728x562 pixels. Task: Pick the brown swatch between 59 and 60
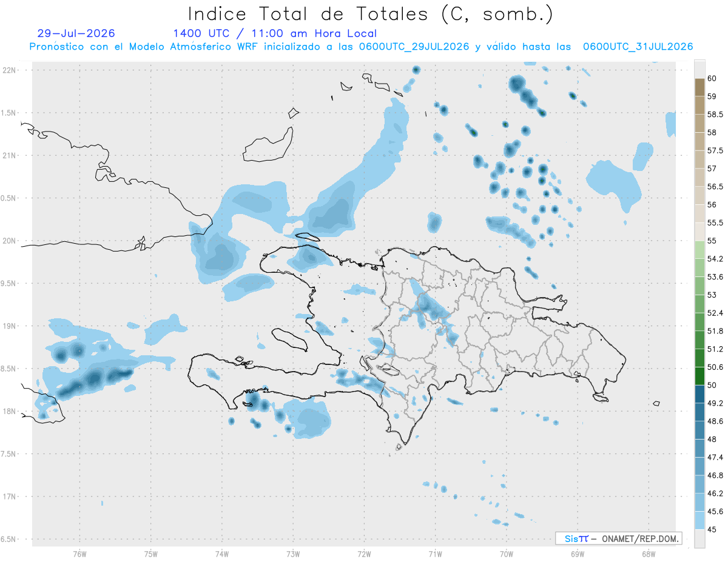click(x=699, y=87)
